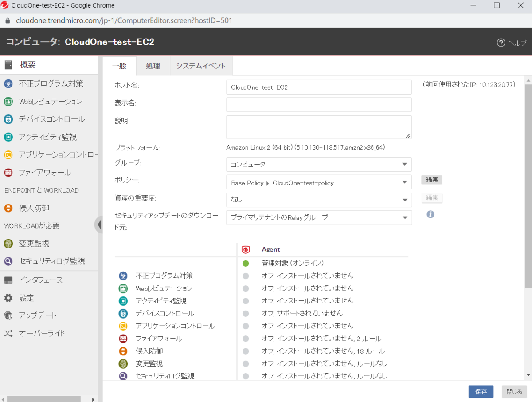532x402 pixels.
Task: Click the 表示名 input field
Action: [x=319, y=105]
